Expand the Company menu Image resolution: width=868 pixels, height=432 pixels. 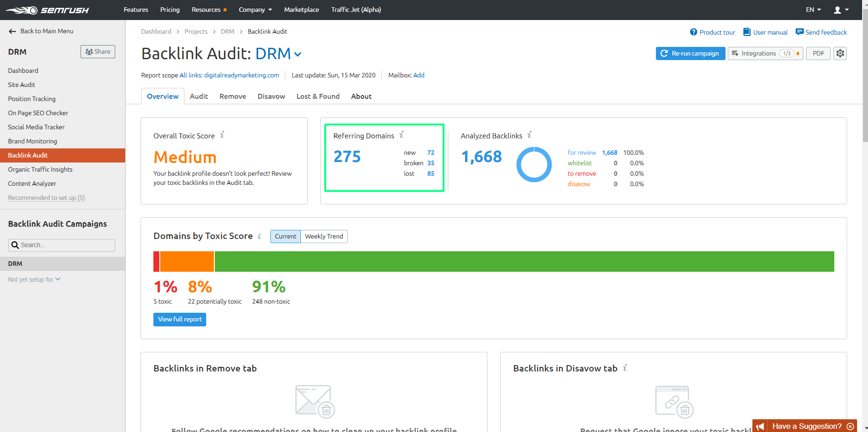point(255,10)
